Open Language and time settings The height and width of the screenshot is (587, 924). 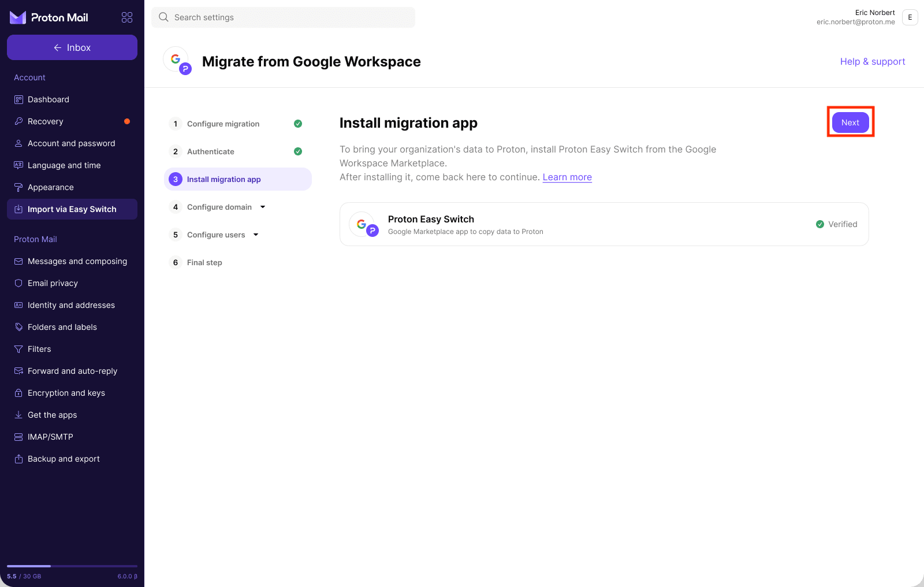(72, 165)
